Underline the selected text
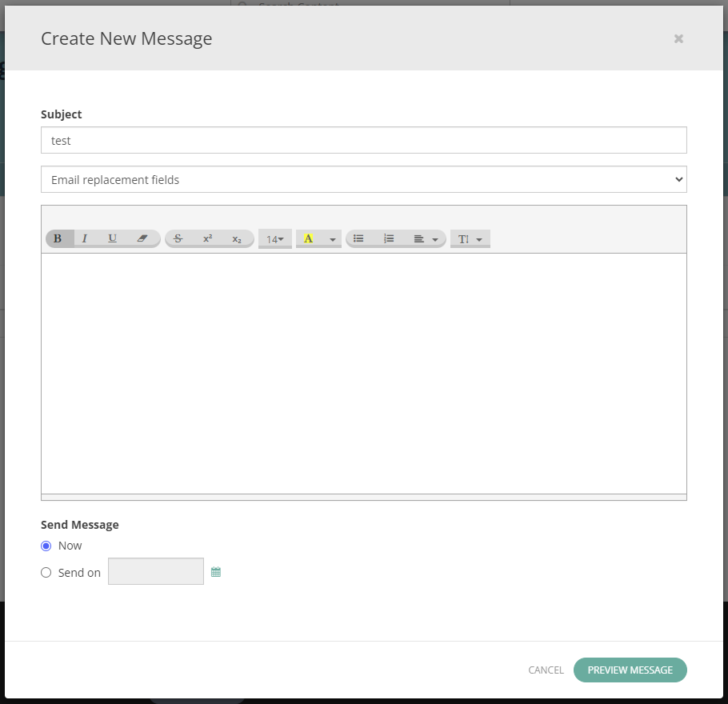The height and width of the screenshot is (704, 728). point(113,238)
